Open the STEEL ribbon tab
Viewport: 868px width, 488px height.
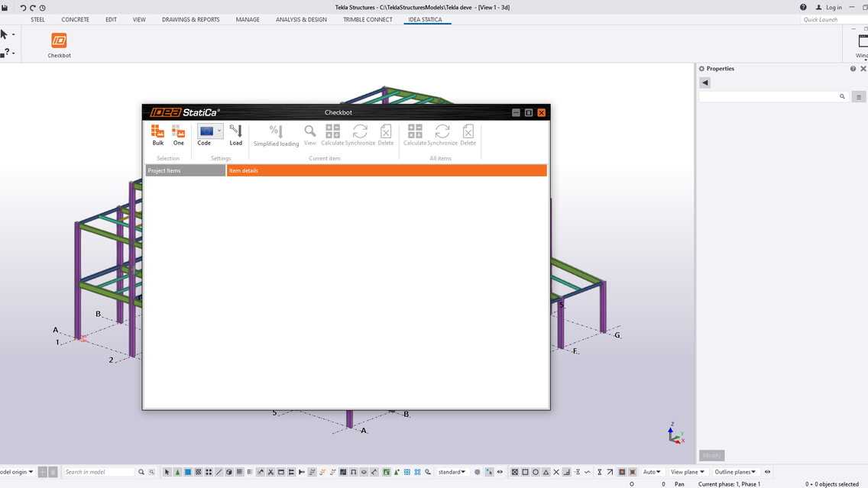37,19
